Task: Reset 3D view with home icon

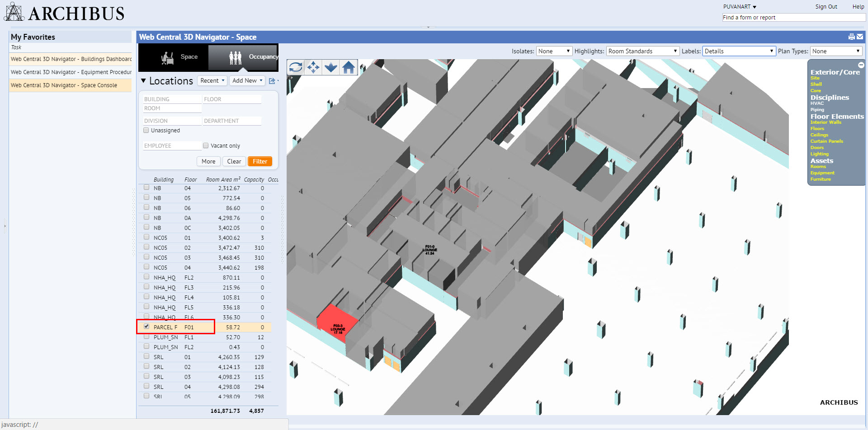Action: pyautogui.click(x=349, y=67)
